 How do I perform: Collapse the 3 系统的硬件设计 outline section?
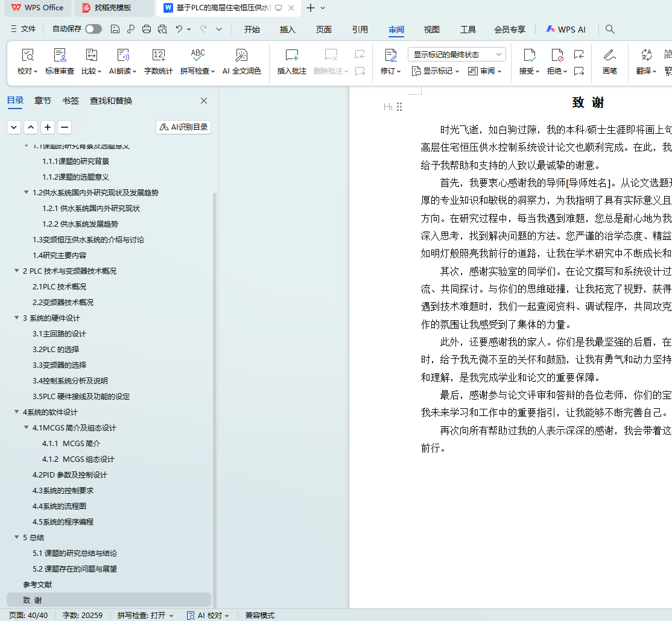[x=17, y=318]
